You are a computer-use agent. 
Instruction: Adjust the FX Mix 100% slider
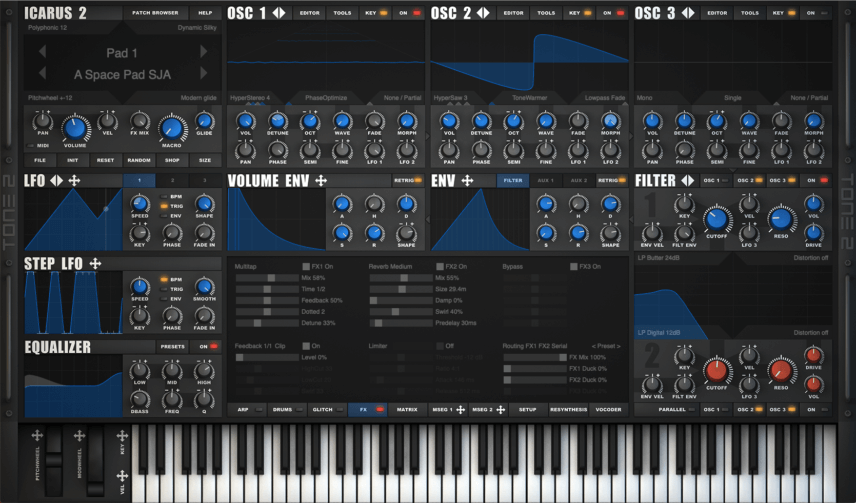click(x=535, y=357)
